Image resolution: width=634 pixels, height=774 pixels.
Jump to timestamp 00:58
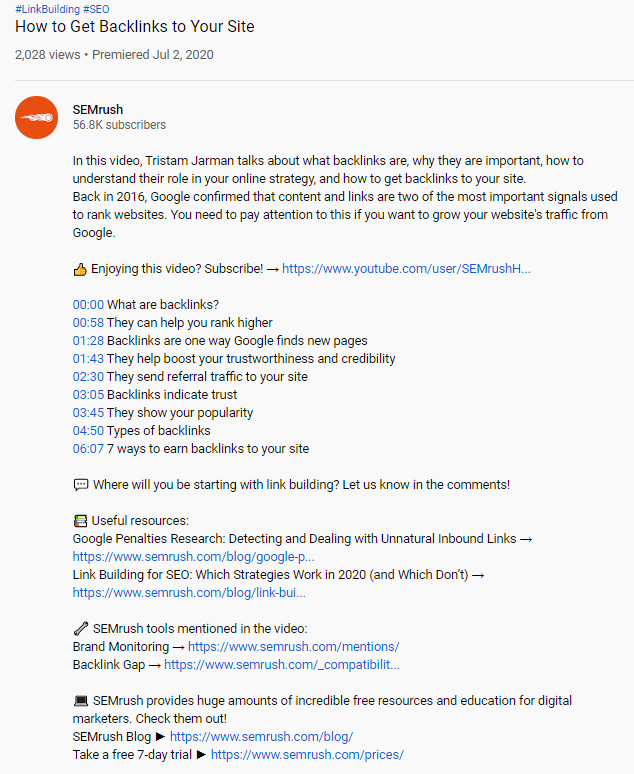[88, 323]
